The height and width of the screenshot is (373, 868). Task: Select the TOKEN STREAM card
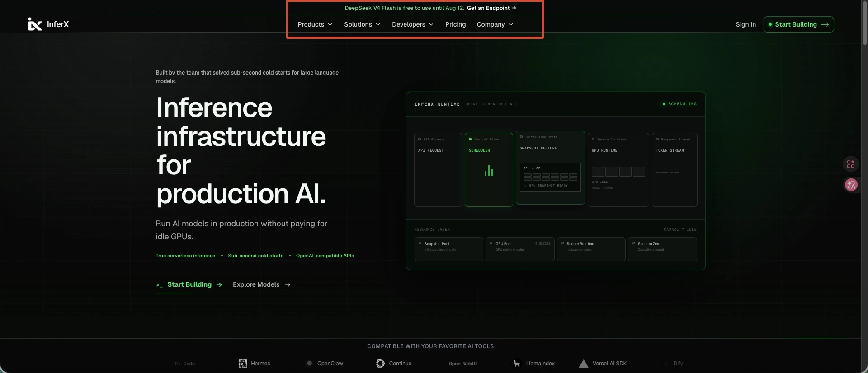(x=675, y=170)
